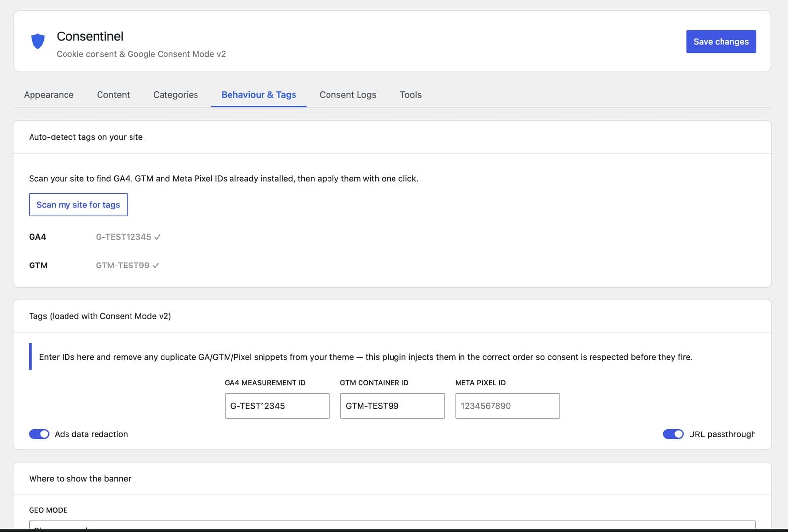
Task: Click the GA4 row label
Action: click(37, 237)
